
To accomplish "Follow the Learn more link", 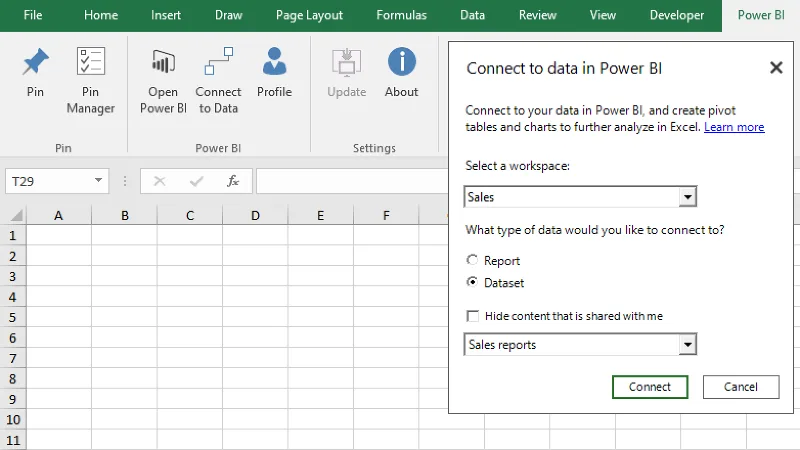I will [734, 127].
